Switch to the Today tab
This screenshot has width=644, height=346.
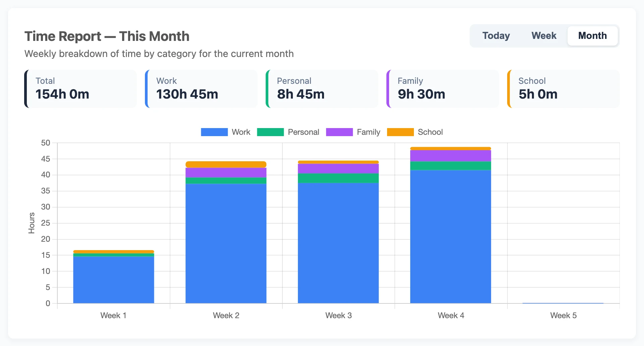point(496,36)
